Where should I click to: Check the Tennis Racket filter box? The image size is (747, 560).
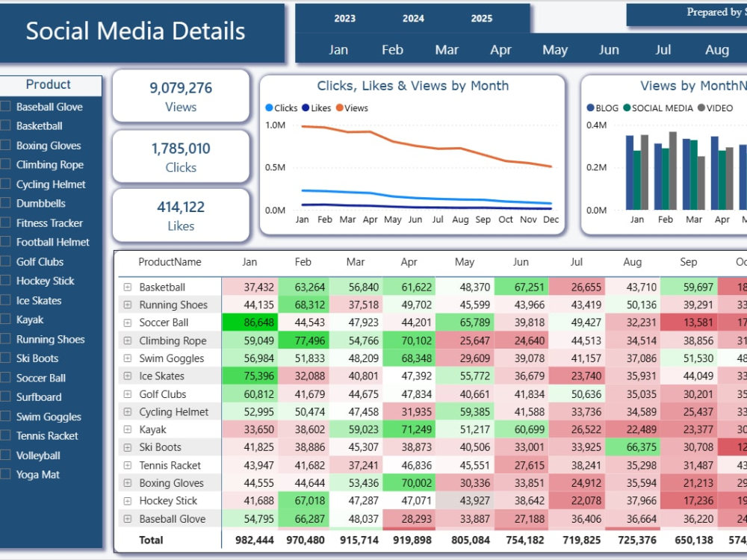point(5,435)
